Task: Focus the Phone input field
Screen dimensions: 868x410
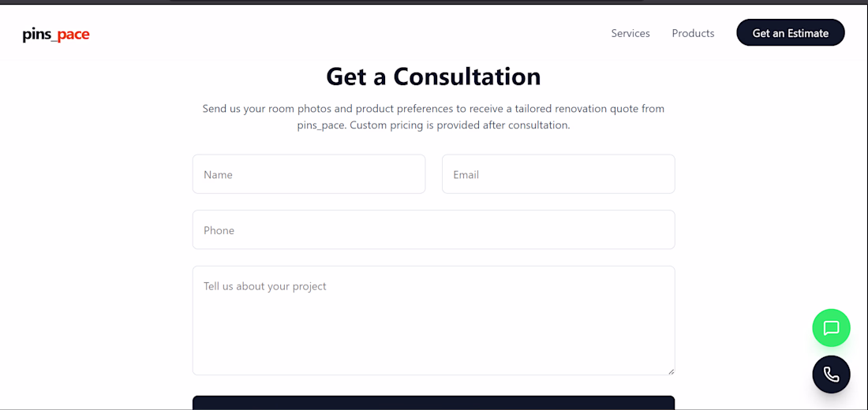Action: 433,229
